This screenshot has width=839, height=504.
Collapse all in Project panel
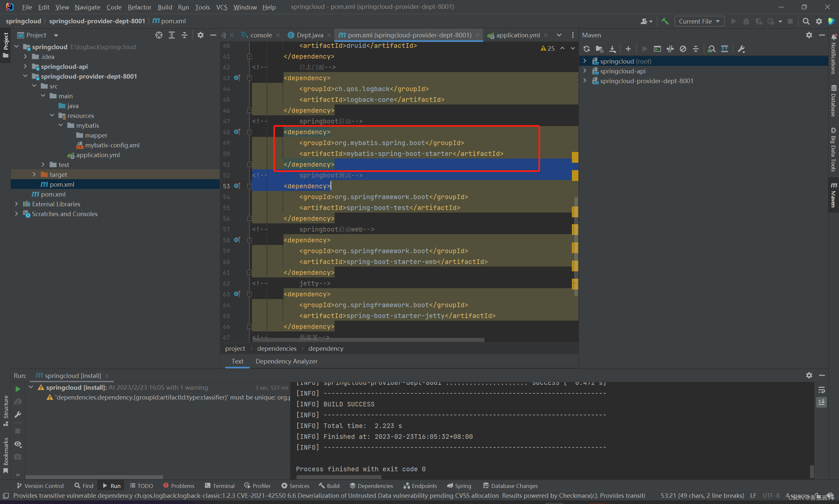pos(185,35)
